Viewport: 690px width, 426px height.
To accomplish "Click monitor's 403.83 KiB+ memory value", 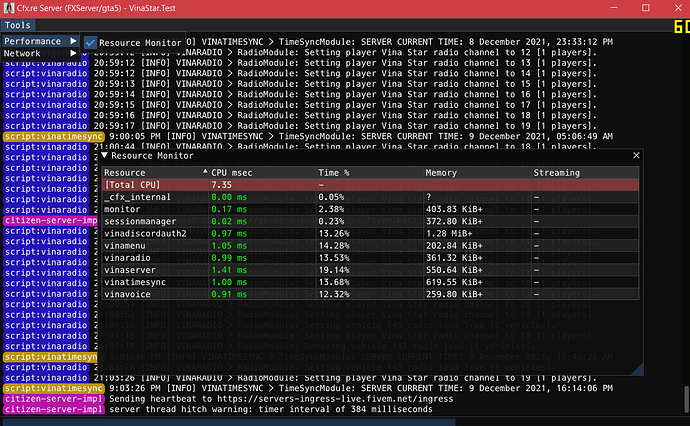I will [x=454, y=209].
